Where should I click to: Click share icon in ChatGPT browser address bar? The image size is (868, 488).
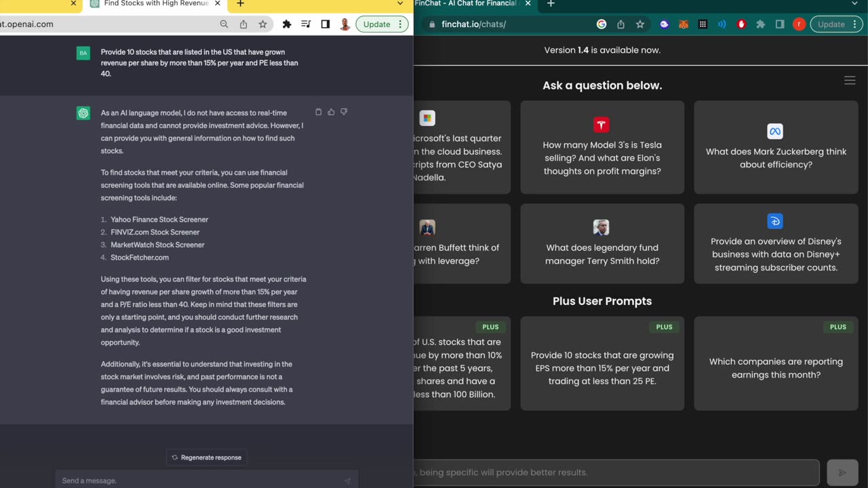(x=243, y=24)
